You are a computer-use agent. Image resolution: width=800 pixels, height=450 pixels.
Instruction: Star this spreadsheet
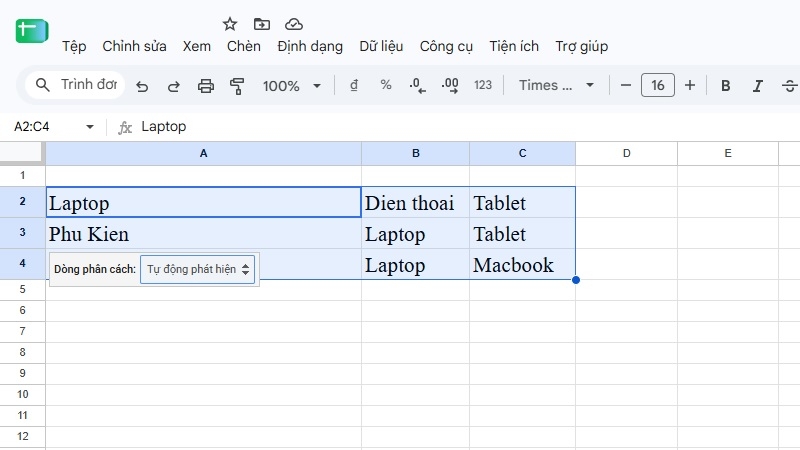point(230,24)
